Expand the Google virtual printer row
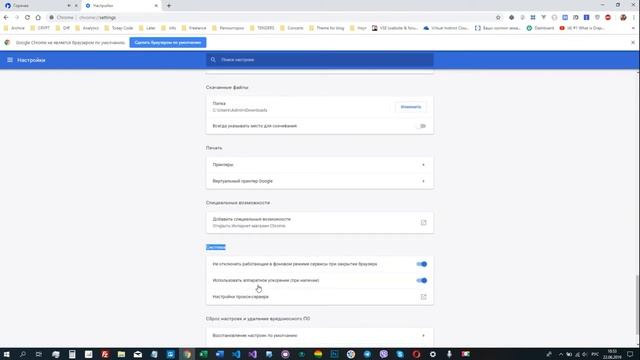 click(320, 181)
